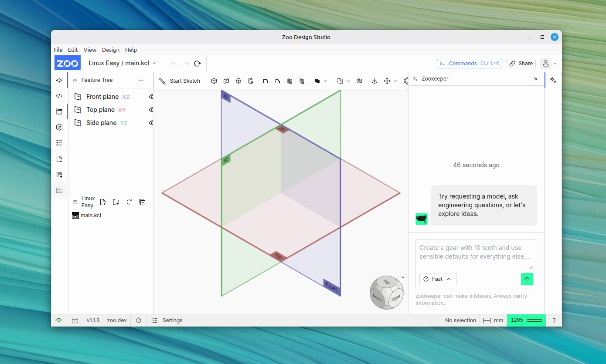Open the File menu
606x364 pixels.
click(x=58, y=50)
